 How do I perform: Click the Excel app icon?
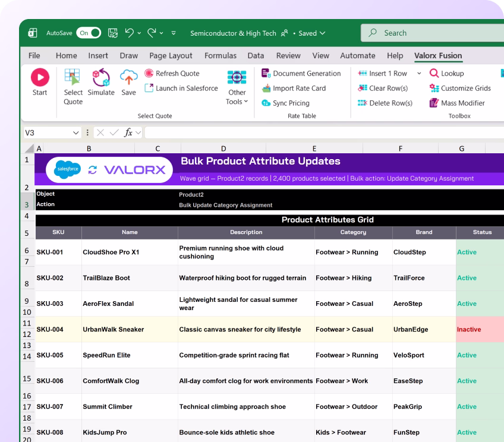[x=33, y=33]
